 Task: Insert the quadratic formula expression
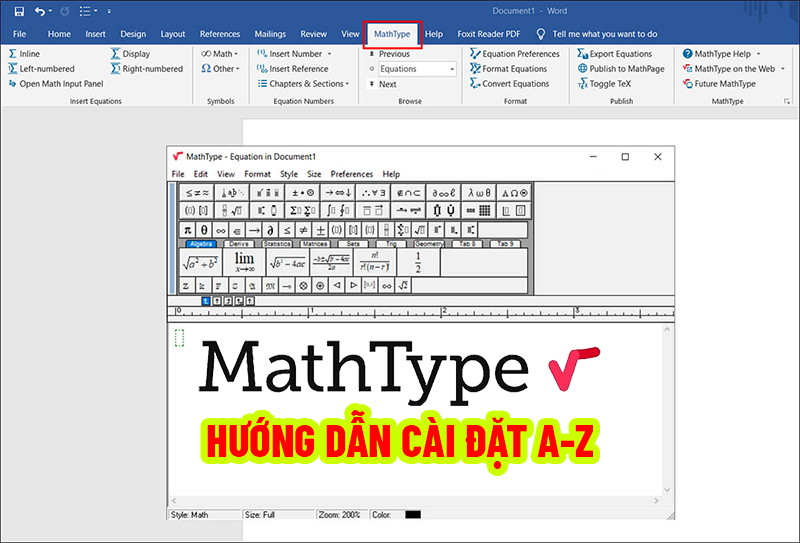tap(331, 262)
